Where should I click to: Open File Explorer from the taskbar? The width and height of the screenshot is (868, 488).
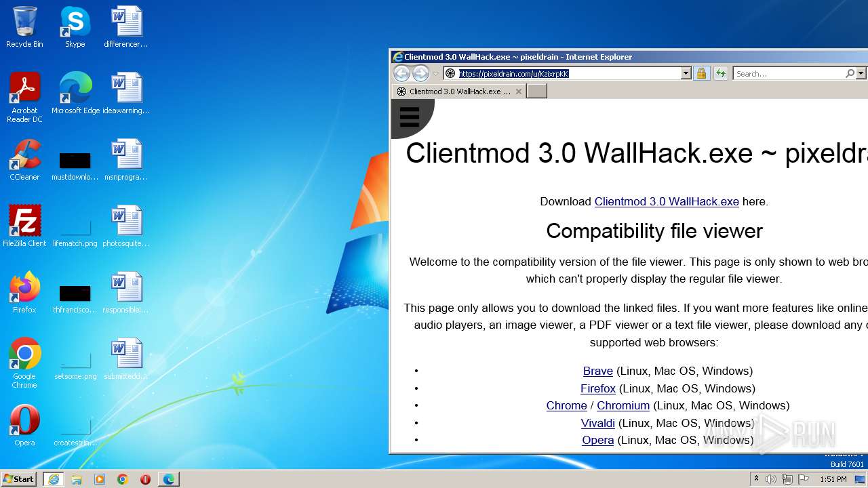[x=77, y=479]
